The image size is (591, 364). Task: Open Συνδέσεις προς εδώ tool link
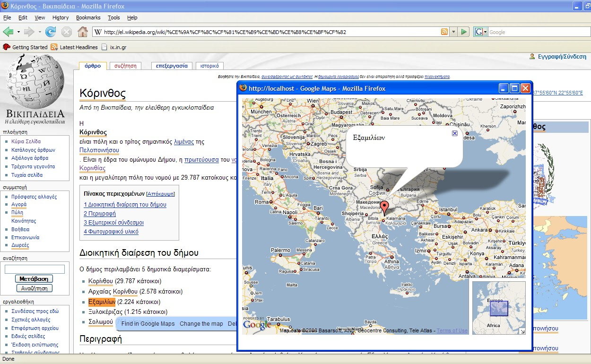pos(35,311)
